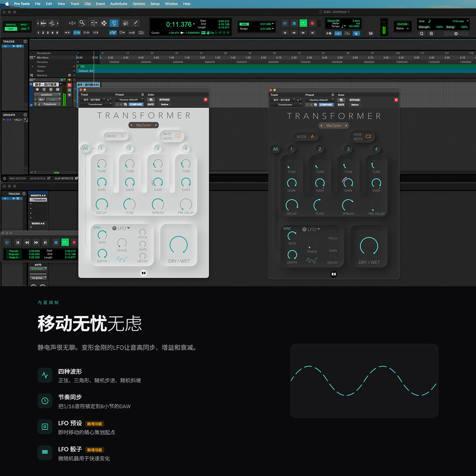Click Record in the floating Transport window
The image size is (476, 476).
pos(74,243)
